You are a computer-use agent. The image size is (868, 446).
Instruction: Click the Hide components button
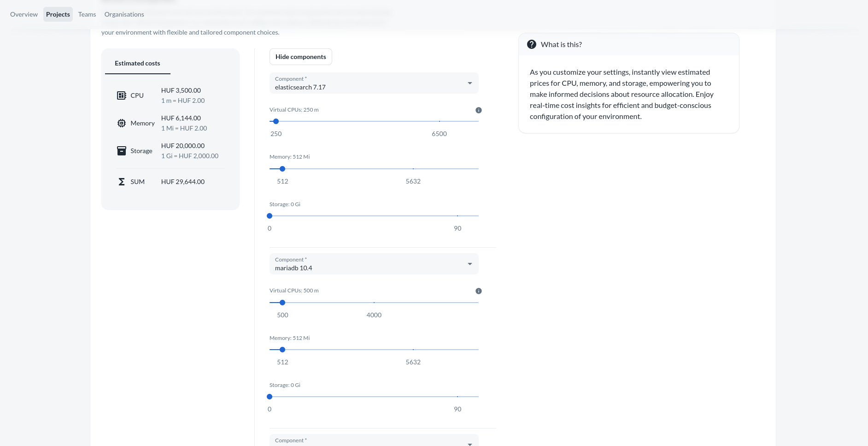pos(300,57)
